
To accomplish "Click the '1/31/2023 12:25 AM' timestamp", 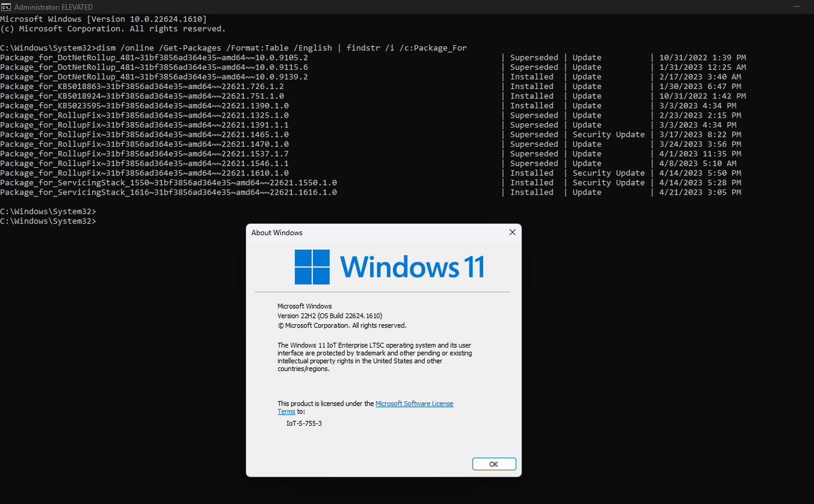I will pos(703,67).
